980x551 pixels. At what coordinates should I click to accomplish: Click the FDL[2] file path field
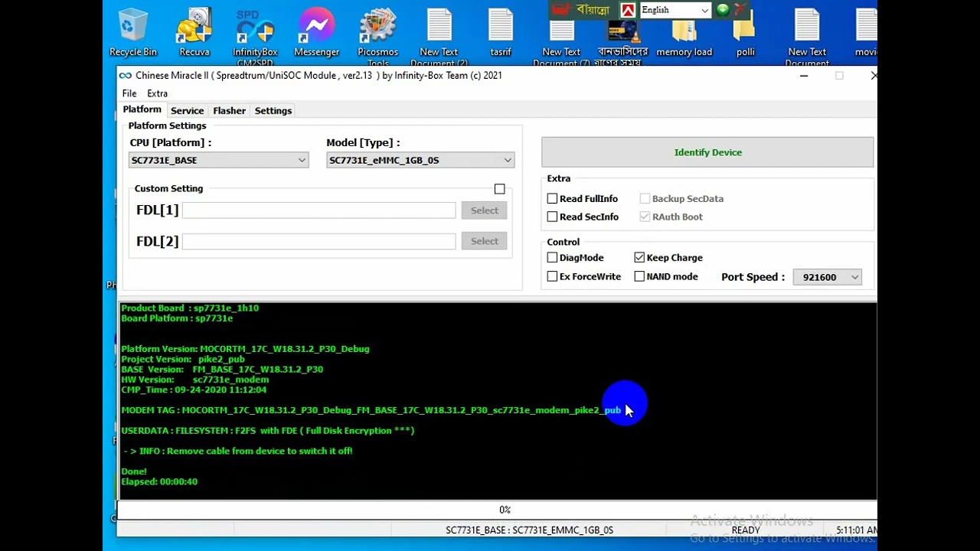[x=318, y=241]
